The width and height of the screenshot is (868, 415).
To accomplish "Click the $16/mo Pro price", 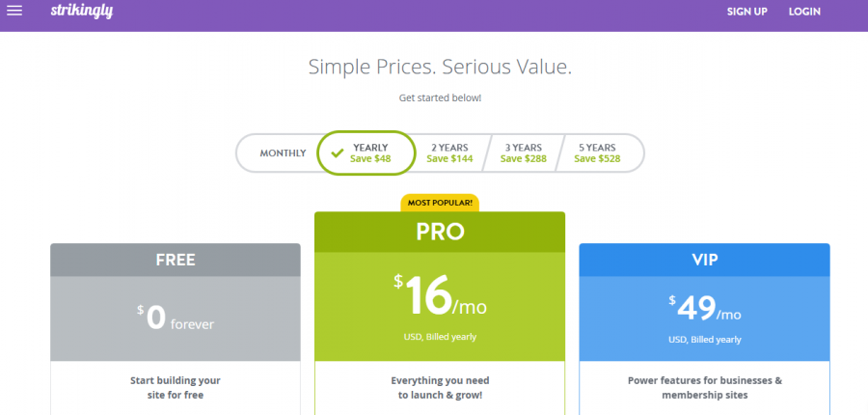I will tap(440, 295).
